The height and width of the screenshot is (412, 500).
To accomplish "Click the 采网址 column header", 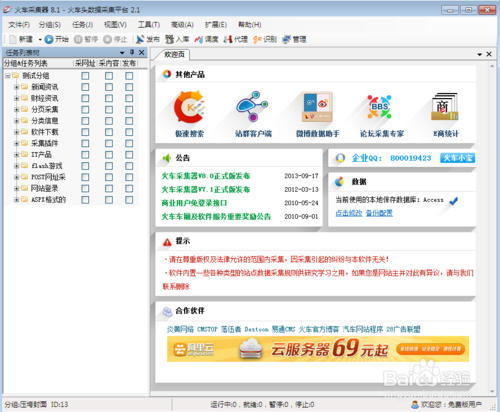I will point(85,63).
